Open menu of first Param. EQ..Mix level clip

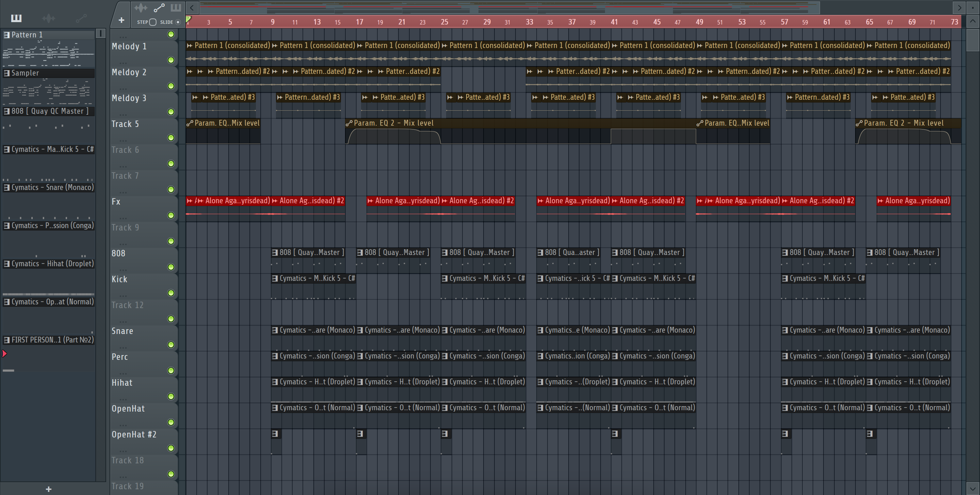190,123
